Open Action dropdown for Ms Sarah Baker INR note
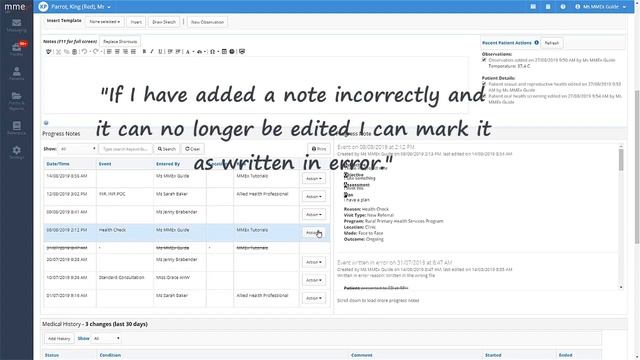The image size is (640, 360). (314, 196)
